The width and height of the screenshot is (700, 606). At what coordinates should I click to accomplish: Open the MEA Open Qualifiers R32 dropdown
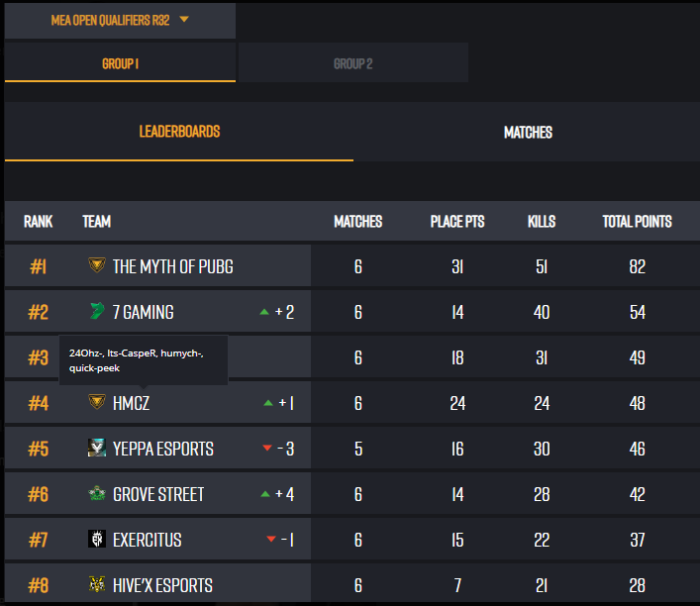point(120,21)
